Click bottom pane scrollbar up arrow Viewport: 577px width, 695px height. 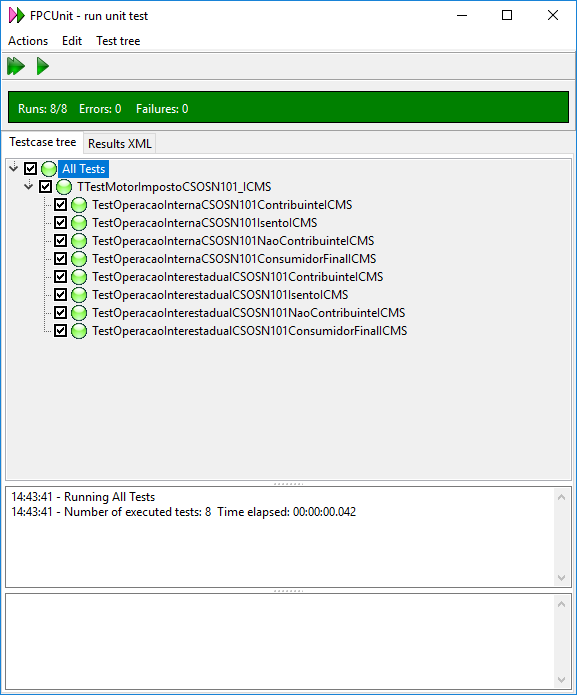click(561, 604)
